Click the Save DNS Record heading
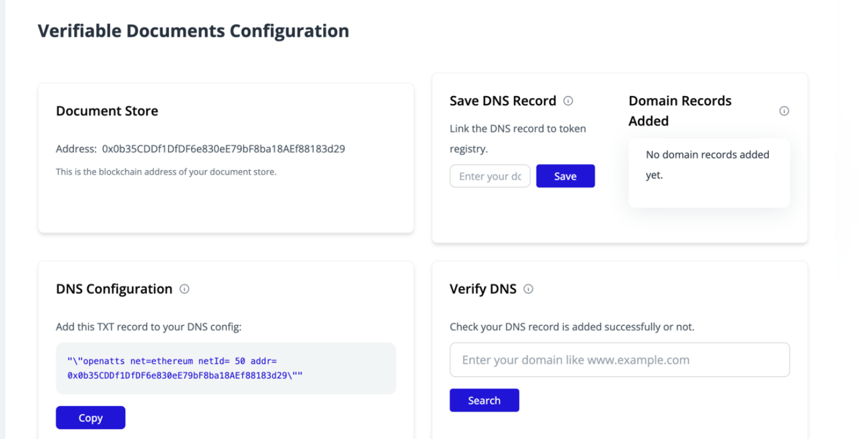 [x=502, y=100]
